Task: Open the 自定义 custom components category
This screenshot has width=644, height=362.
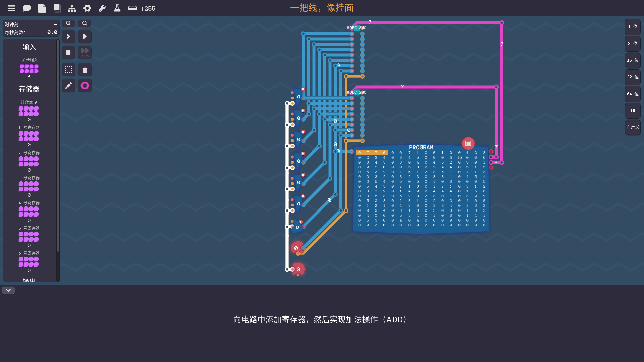Action: tap(633, 127)
